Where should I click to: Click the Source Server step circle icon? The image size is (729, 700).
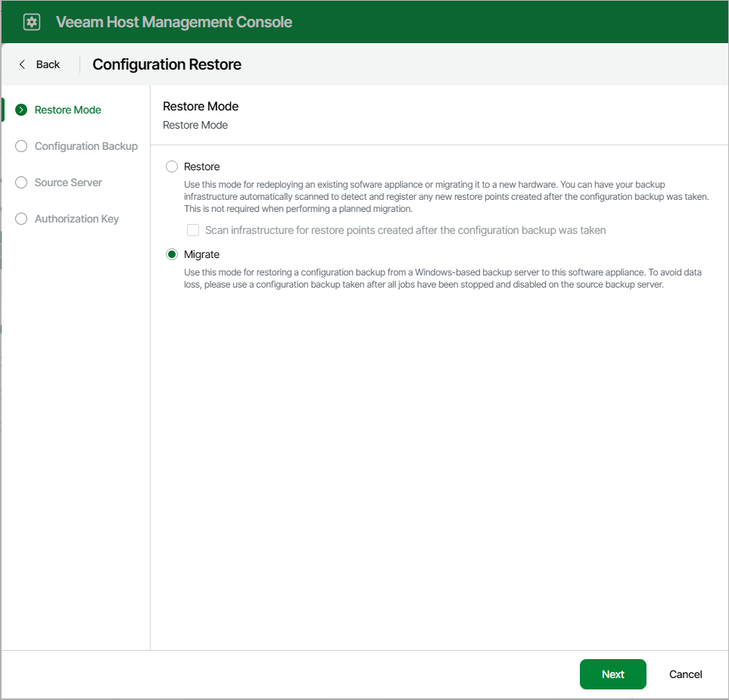pos(20,182)
